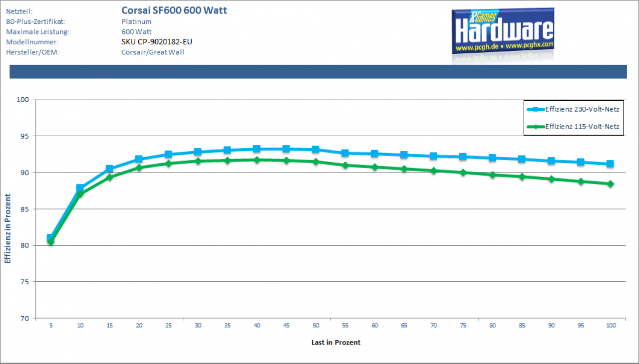
Task: Click the green diamond at 50 percent load
Action: click(x=316, y=162)
